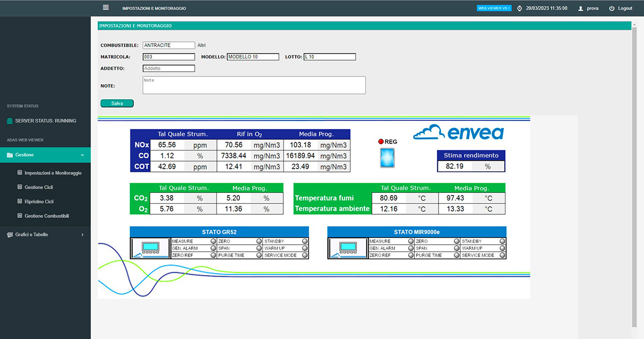The height and width of the screenshot is (339, 644).
Task: Open the hamburger menu icon
Action: click(x=106, y=8)
